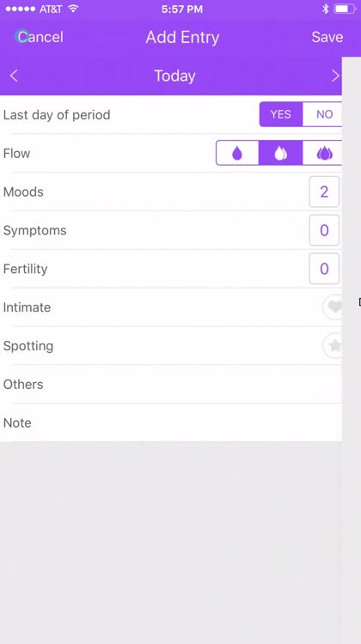361x644 pixels.
Task: Set Last day of period to YES
Action: 281,114
